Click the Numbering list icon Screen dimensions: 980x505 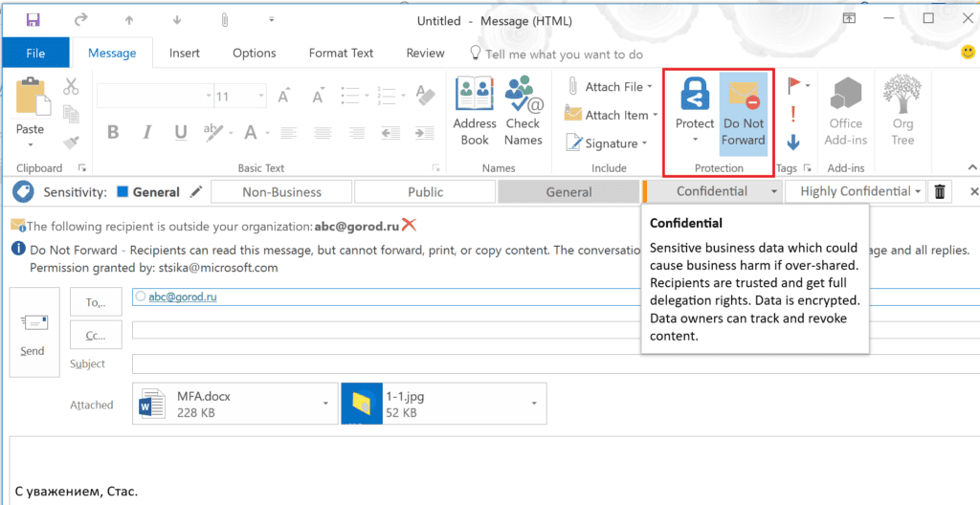(x=386, y=96)
